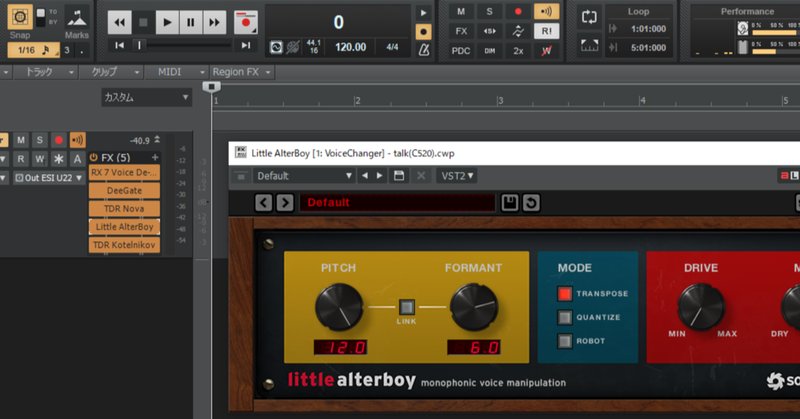Click the 4/4 time signature field

tap(392, 47)
